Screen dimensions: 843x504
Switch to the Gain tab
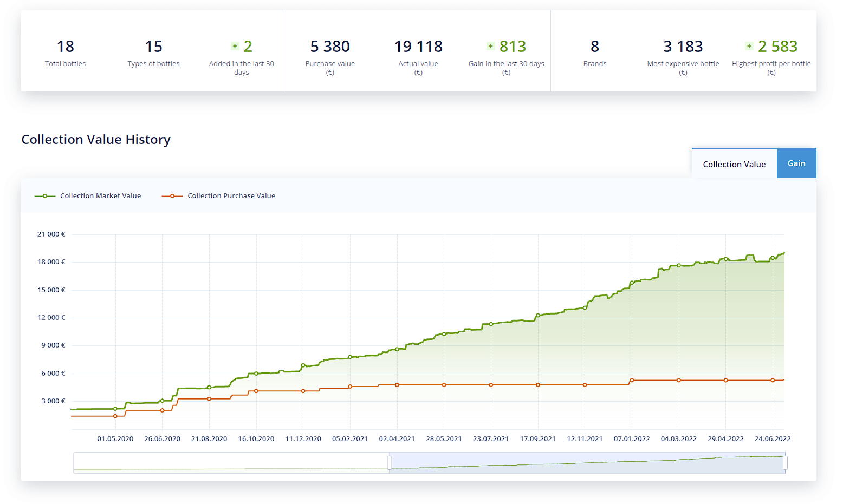coord(796,163)
